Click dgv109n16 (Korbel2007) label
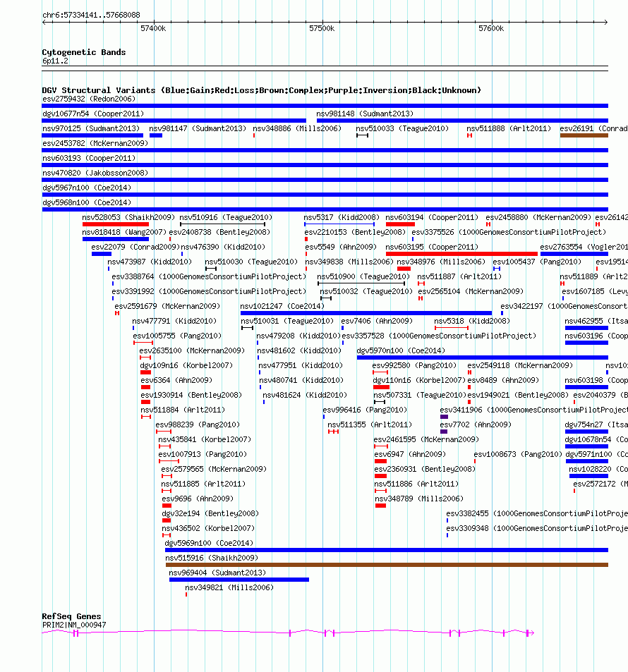The width and height of the screenshot is (628, 672). (x=186, y=365)
